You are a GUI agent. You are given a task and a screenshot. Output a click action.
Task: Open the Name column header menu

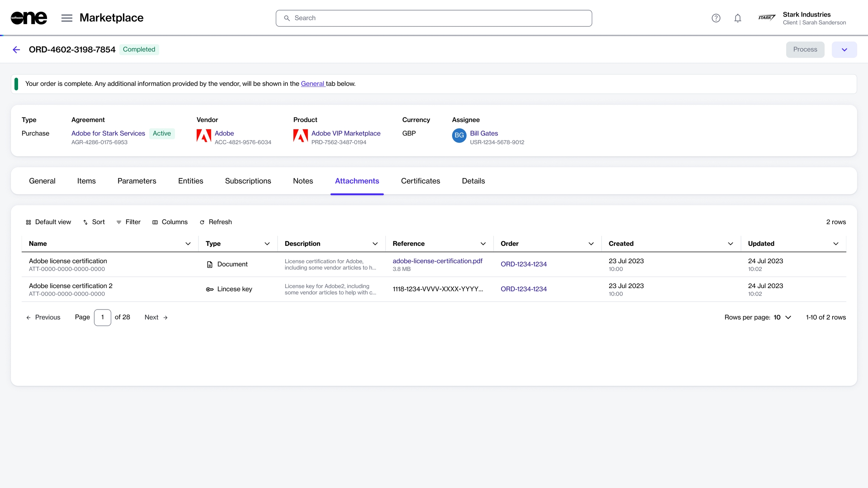[188, 244]
